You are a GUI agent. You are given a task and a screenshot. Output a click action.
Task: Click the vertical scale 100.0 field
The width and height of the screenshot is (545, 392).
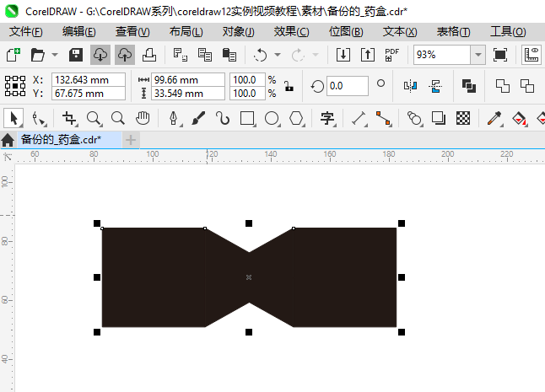tap(247, 94)
